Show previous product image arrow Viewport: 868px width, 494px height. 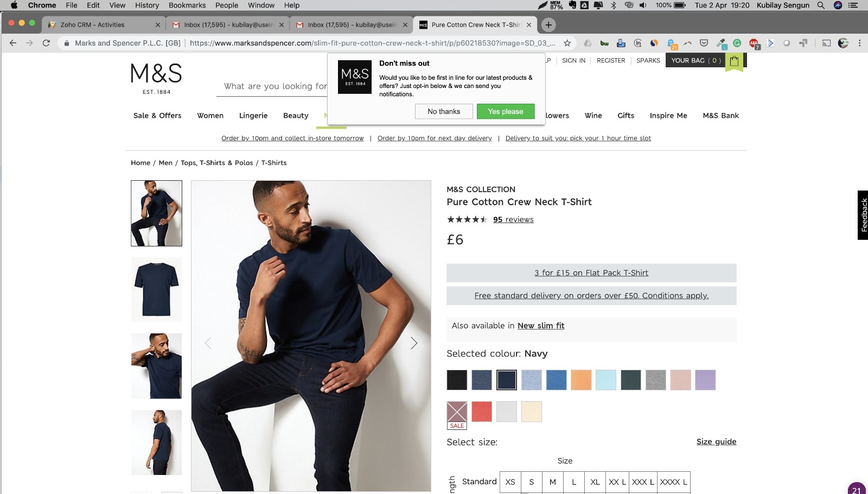[x=208, y=343]
